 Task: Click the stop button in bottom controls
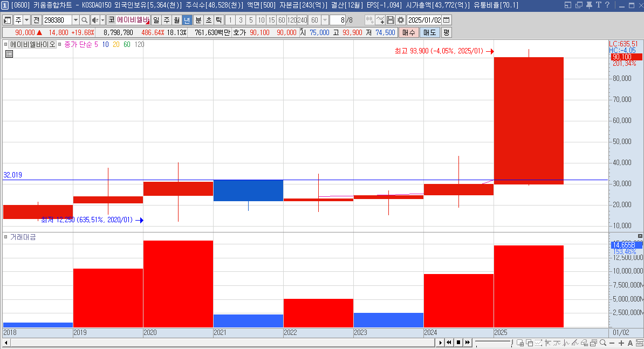[x=458, y=343]
